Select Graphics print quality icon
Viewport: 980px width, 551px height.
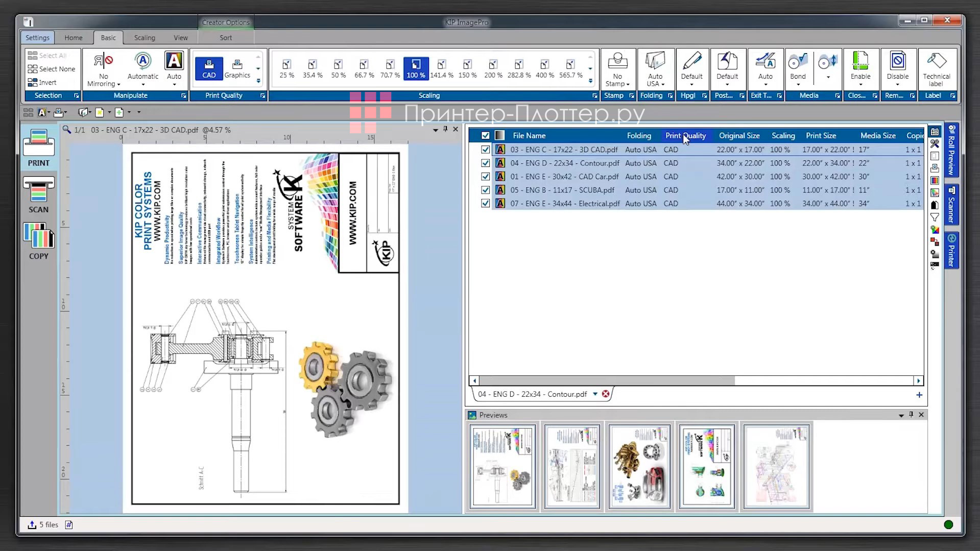[x=237, y=68]
